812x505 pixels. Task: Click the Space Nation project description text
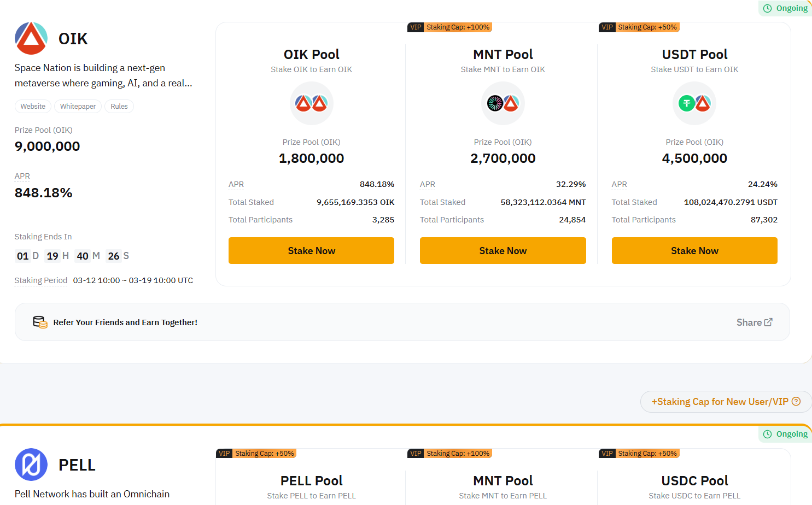103,75
